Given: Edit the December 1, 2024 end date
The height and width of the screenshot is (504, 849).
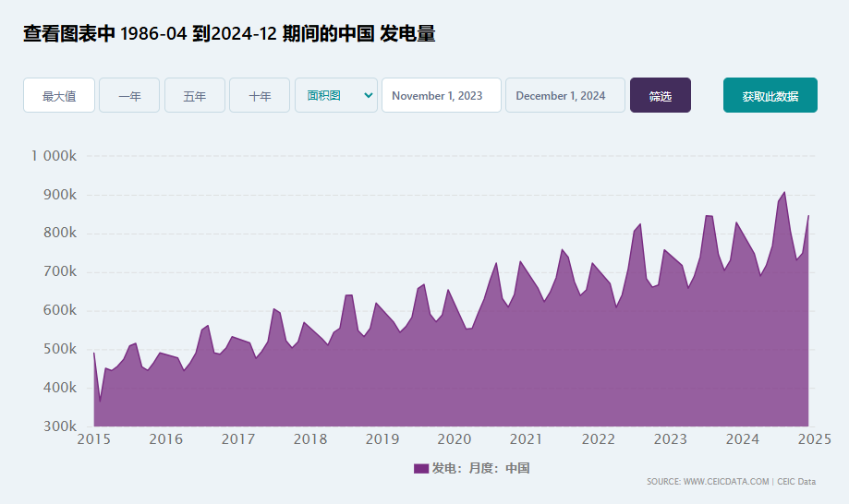Looking at the screenshot, I should point(565,96).
